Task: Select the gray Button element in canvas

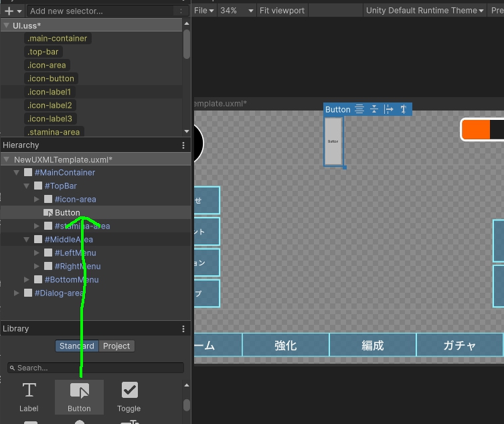Action: click(333, 141)
